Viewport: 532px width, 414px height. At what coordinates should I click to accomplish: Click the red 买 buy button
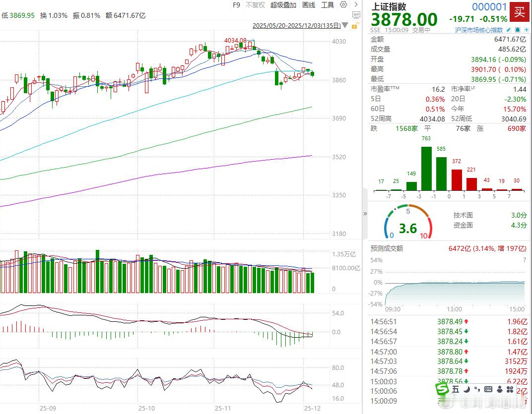pyautogui.click(x=520, y=12)
